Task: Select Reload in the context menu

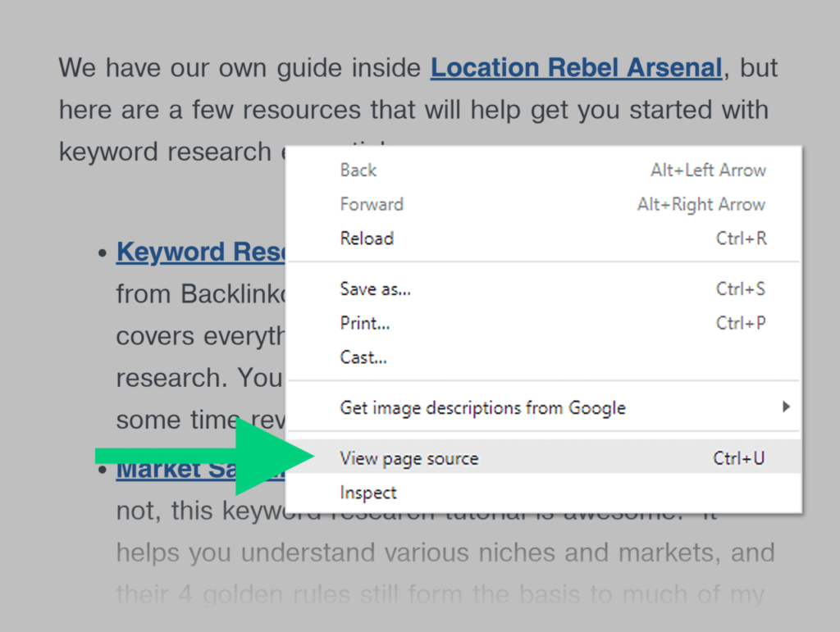Action: (x=367, y=239)
